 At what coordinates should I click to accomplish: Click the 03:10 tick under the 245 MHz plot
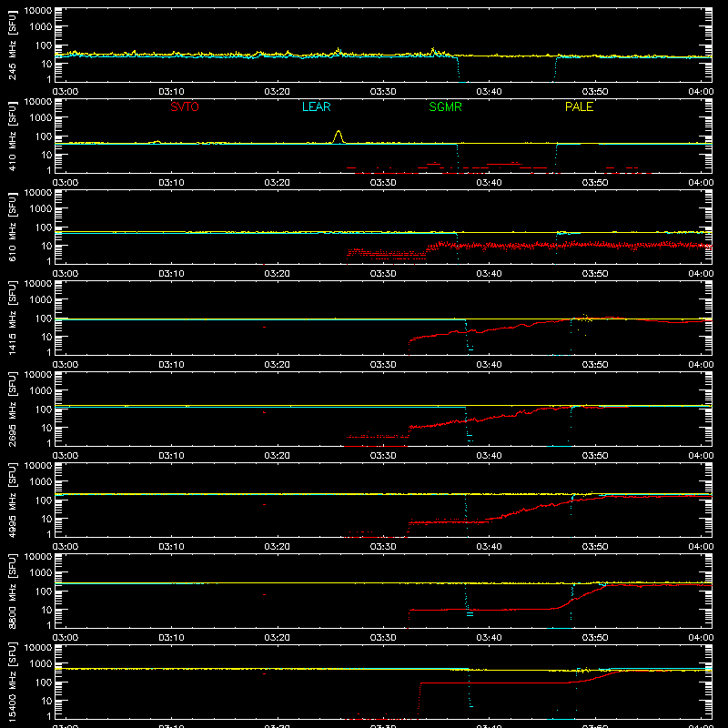(171, 92)
